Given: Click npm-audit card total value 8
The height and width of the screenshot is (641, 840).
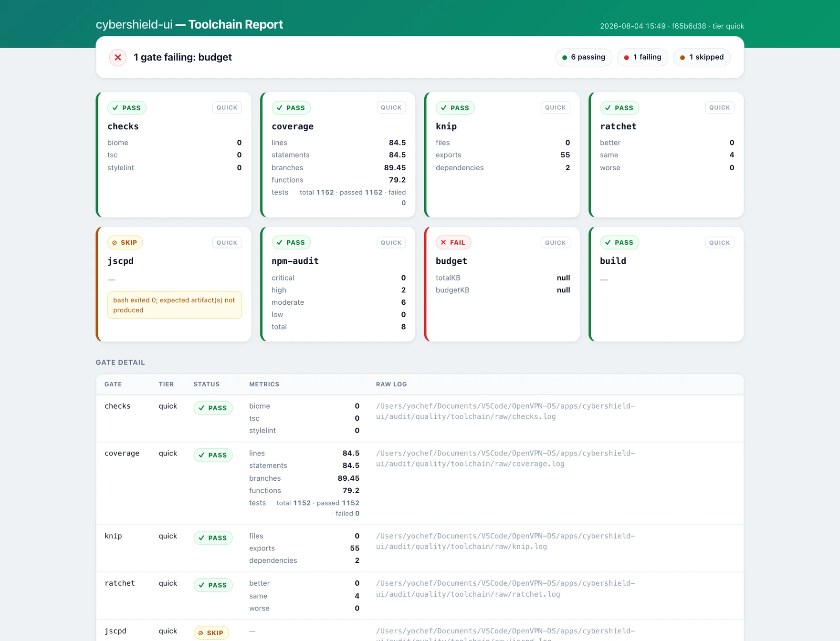Looking at the screenshot, I should pos(403,327).
